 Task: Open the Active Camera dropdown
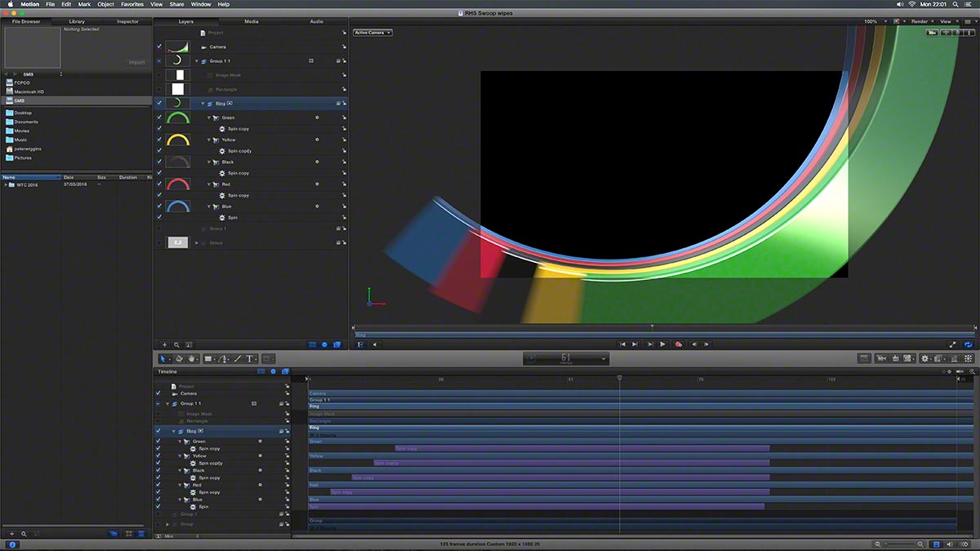373,33
